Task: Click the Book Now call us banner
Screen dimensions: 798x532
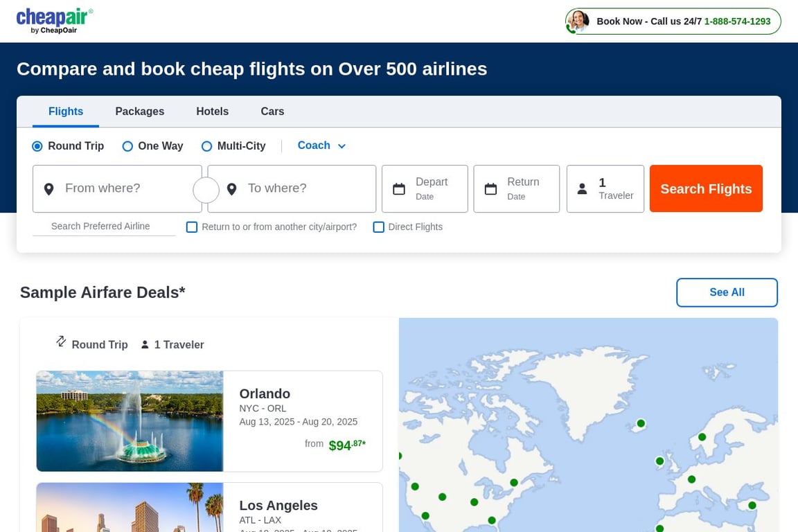Action: [x=673, y=21]
